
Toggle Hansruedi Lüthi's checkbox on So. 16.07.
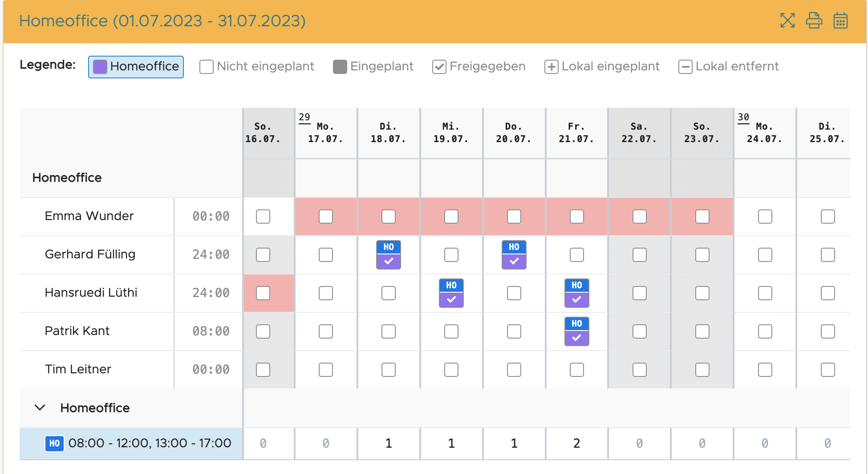pyautogui.click(x=263, y=293)
